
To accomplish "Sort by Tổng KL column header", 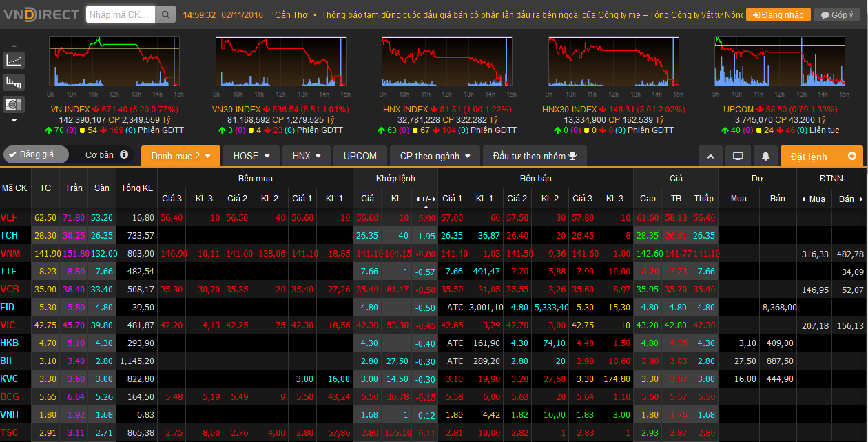I will (x=137, y=188).
